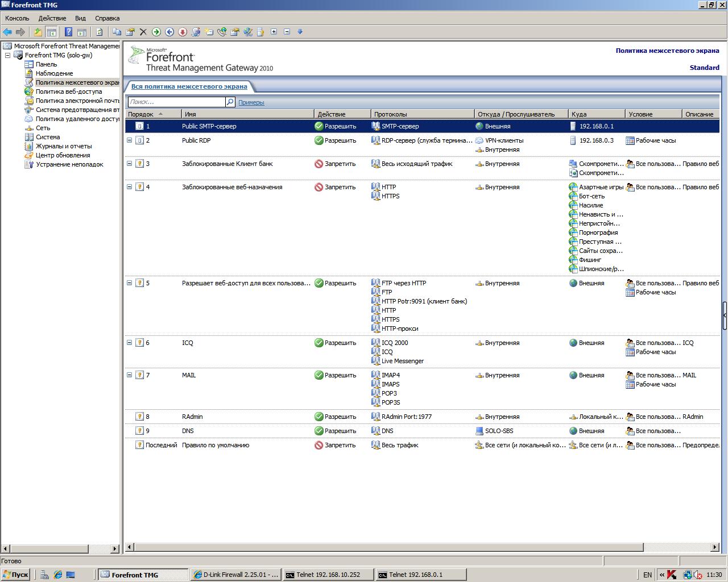Sort rules by the Имя column header

[x=247, y=114]
